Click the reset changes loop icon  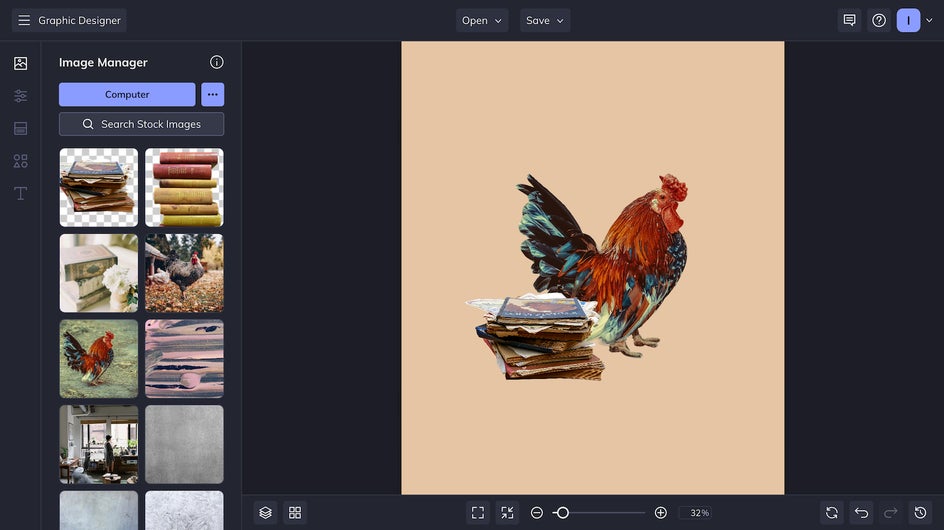point(832,513)
